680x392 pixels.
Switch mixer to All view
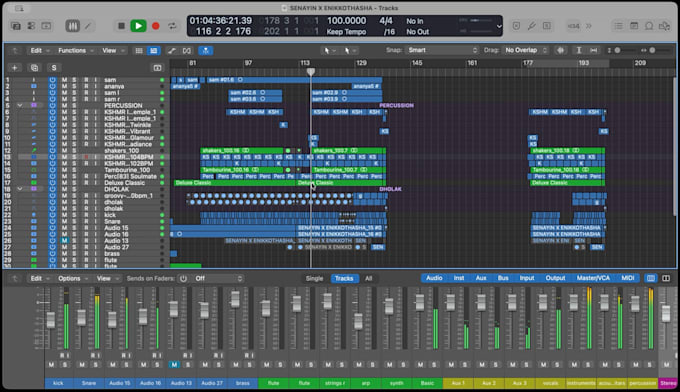point(369,278)
